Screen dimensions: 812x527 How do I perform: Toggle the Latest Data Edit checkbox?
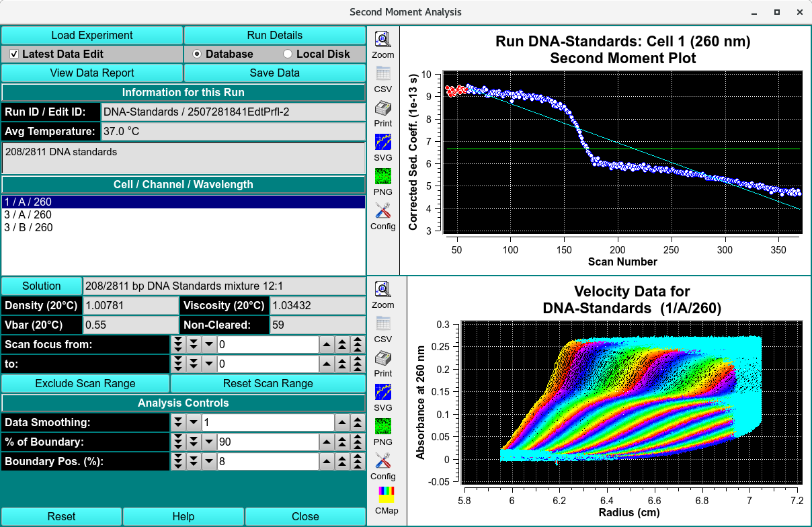pos(14,54)
